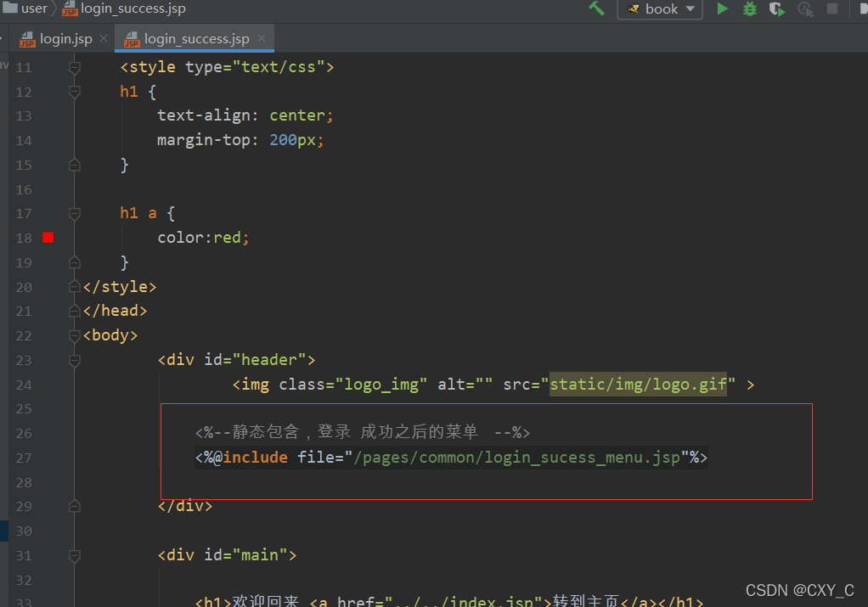Click fold end marker on line 29

[74, 506]
